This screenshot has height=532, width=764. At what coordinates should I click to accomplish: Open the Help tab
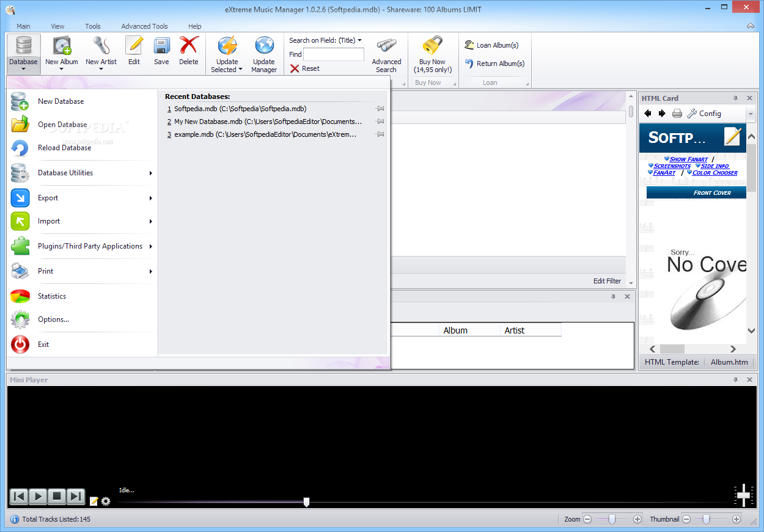[x=195, y=26]
